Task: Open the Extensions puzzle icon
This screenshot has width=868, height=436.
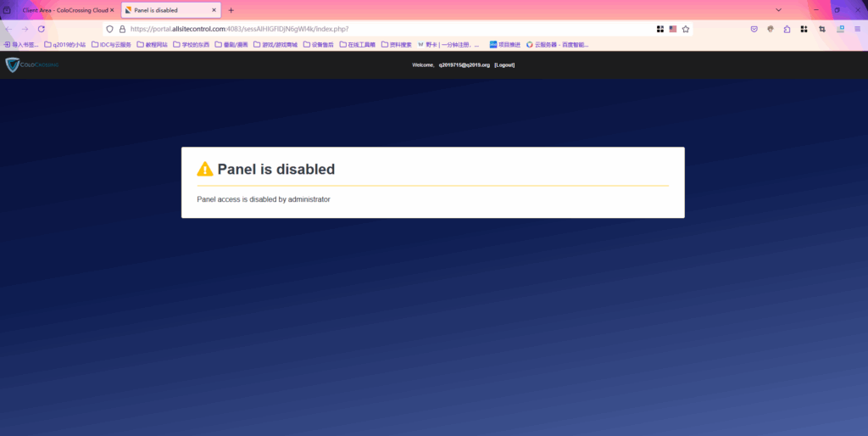Action: (x=787, y=29)
